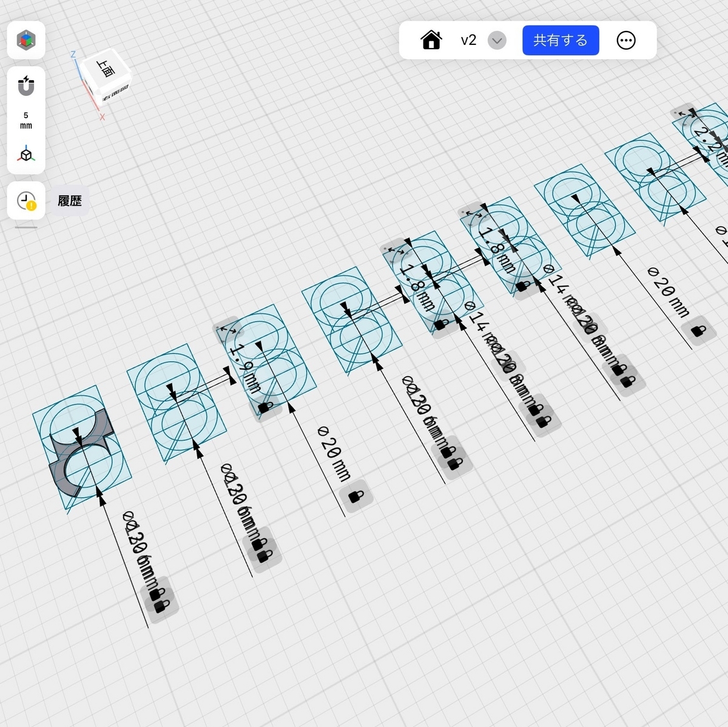The height and width of the screenshot is (727, 728).
Task: Expand the v2 version dropdown chevron
Action: (x=497, y=41)
